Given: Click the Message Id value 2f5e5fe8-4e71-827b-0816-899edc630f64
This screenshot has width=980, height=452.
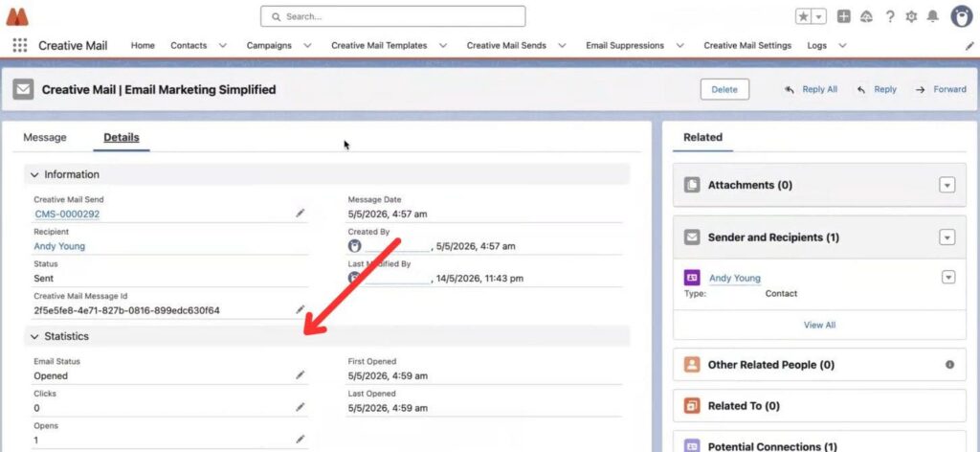Looking at the screenshot, I should tap(127, 310).
